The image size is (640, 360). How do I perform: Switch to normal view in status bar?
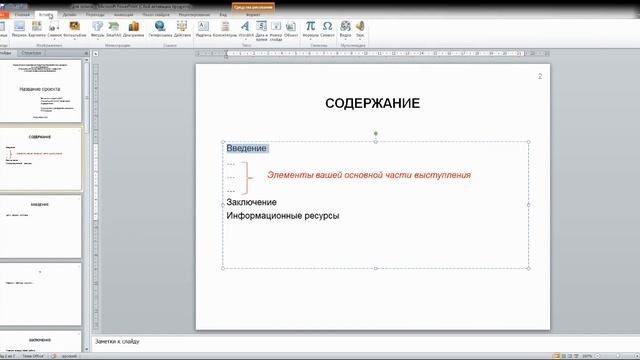(556, 356)
